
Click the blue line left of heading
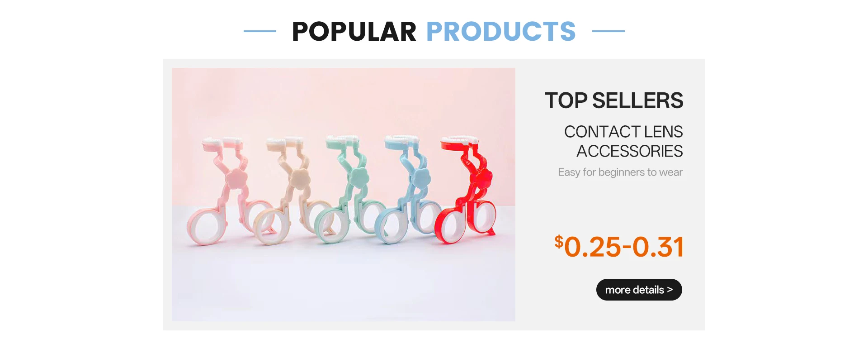tap(260, 31)
